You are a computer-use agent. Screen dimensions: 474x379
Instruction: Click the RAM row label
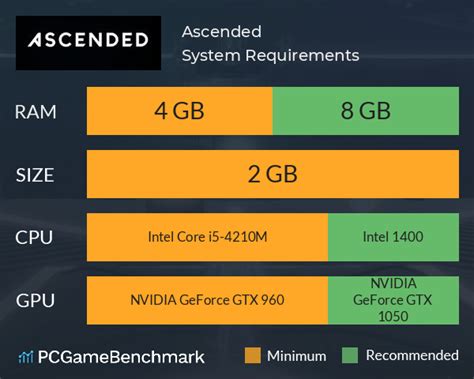(36, 112)
